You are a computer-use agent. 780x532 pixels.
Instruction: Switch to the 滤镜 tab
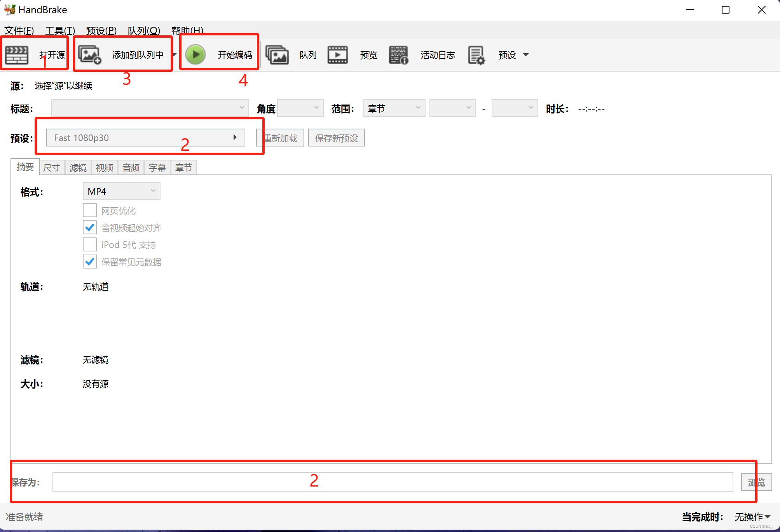click(x=78, y=167)
